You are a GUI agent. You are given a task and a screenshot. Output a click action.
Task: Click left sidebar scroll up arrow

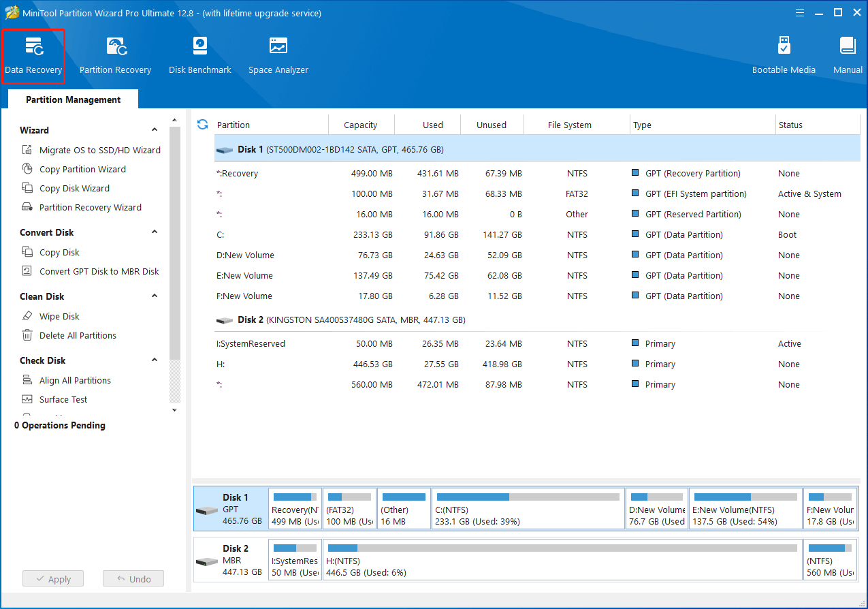[x=174, y=121]
